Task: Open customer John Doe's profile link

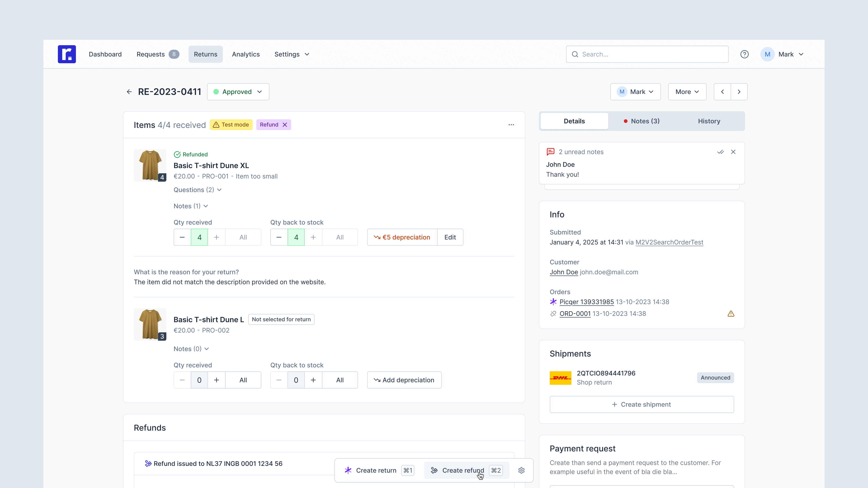Action: pos(563,272)
